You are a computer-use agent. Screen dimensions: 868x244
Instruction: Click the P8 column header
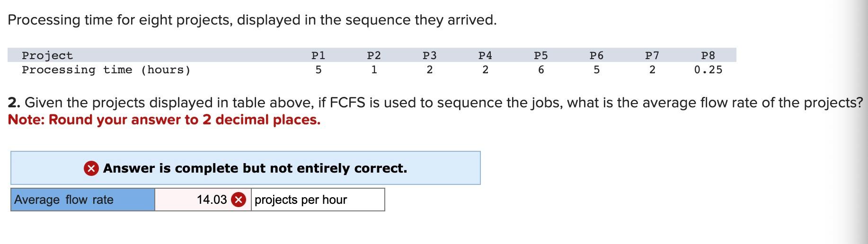(x=708, y=55)
